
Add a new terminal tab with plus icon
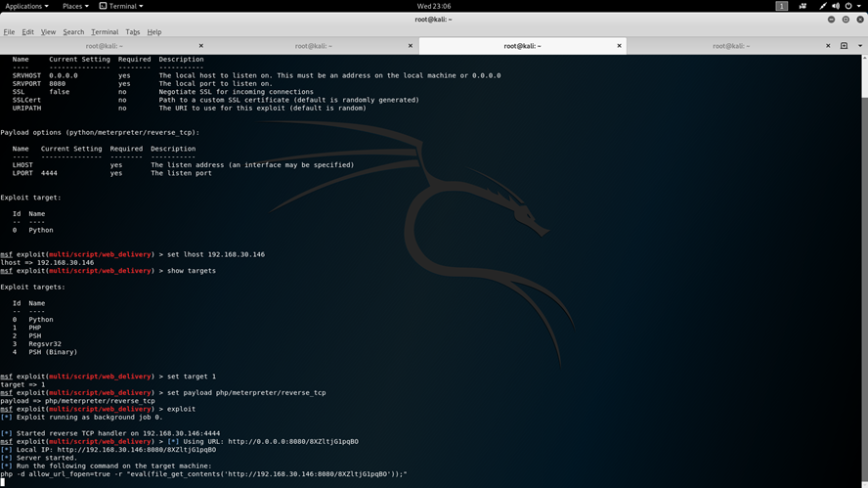(x=844, y=46)
